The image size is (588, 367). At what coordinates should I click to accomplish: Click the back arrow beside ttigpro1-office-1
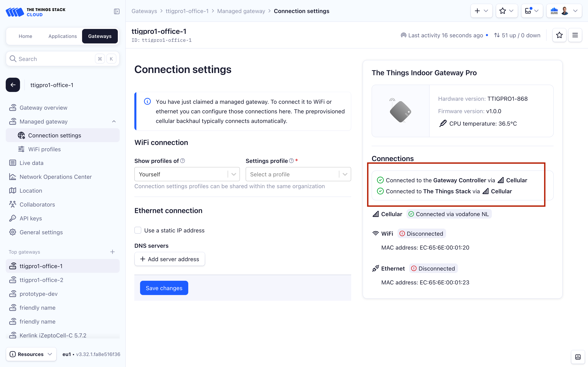[x=13, y=85]
